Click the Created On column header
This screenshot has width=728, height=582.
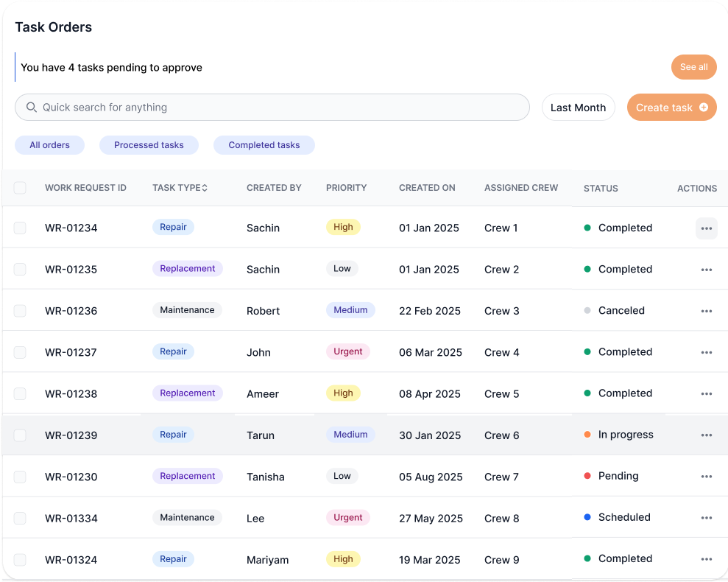(x=427, y=188)
